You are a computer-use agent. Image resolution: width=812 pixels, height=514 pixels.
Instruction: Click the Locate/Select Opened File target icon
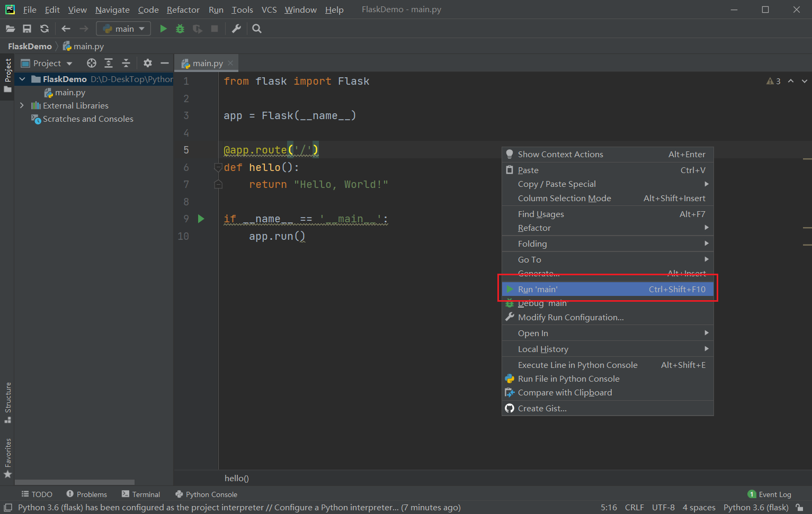click(x=92, y=63)
